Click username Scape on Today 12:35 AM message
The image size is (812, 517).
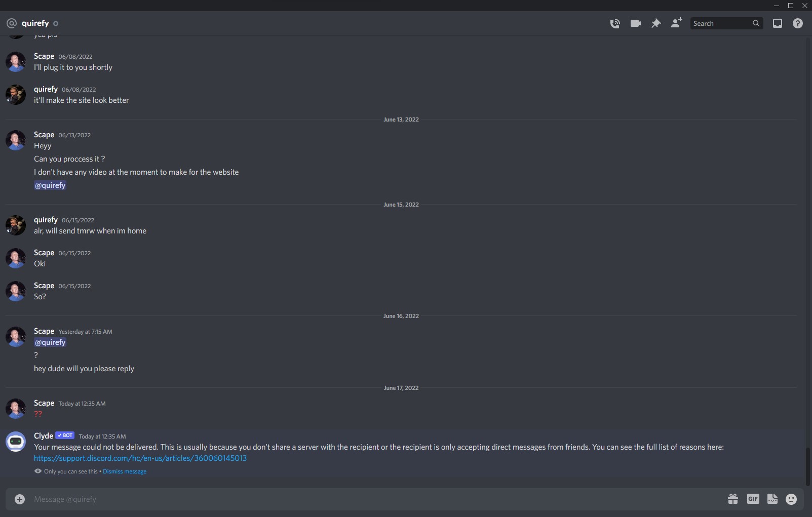44,403
